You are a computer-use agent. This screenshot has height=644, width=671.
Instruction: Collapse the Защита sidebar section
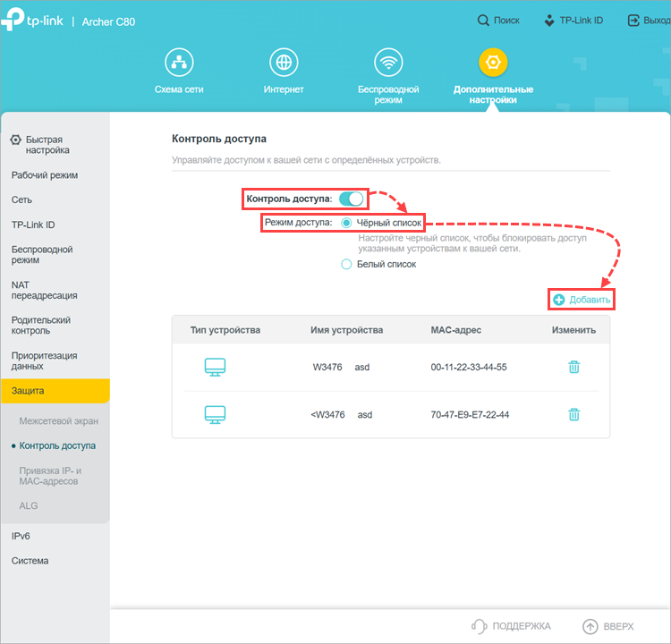tap(55, 391)
